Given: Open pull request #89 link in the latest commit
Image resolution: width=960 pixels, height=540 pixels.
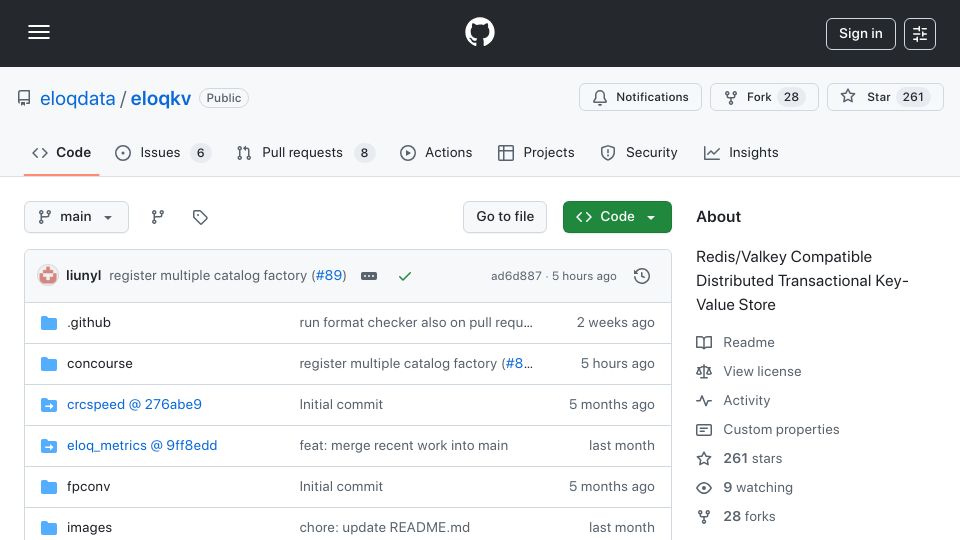Looking at the screenshot, I should (x=329, y=276).
